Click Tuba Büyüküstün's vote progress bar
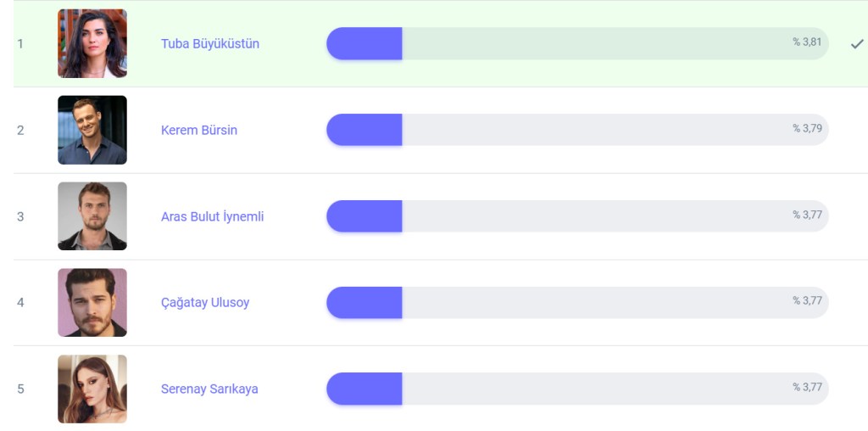868x431 pixels. [x=576, y=43]
